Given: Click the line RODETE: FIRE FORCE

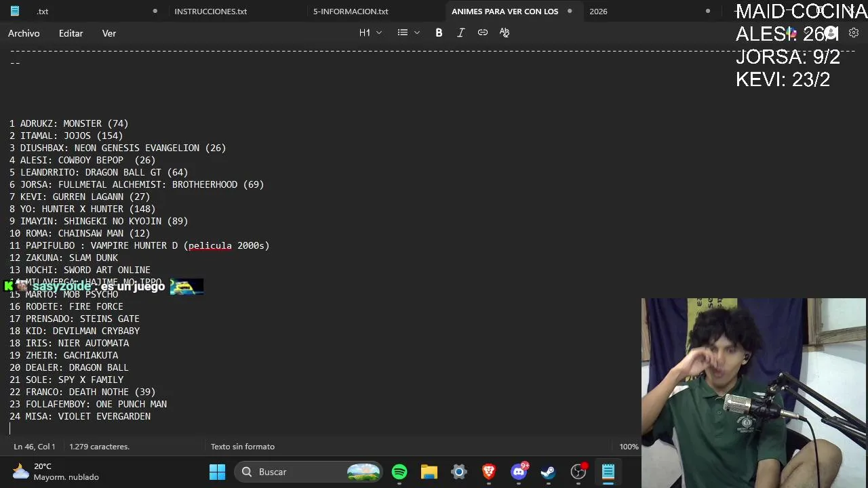Looking at the screenshot, I should [66, 306].
